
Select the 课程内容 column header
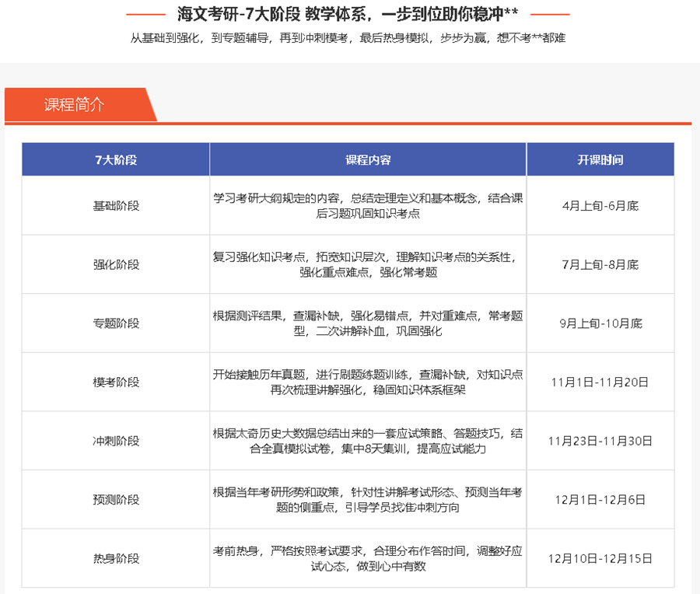pyautogui.click(x=367, y=159)
